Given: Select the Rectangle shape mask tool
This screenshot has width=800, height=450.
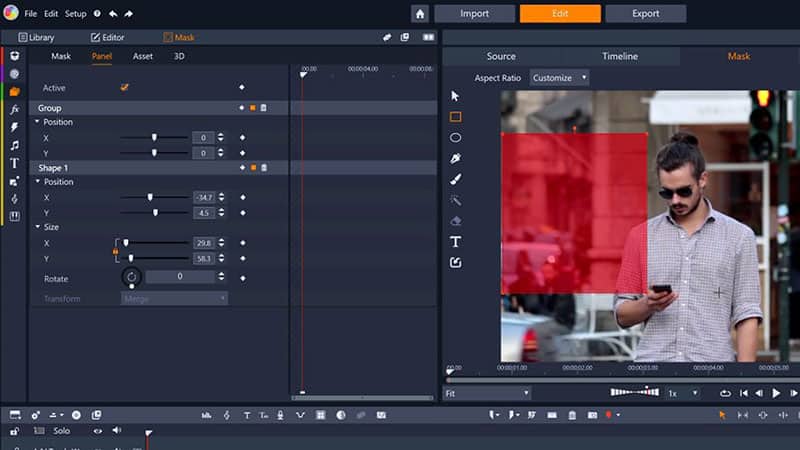Looking at the screenshot, I should click(455, 117).
